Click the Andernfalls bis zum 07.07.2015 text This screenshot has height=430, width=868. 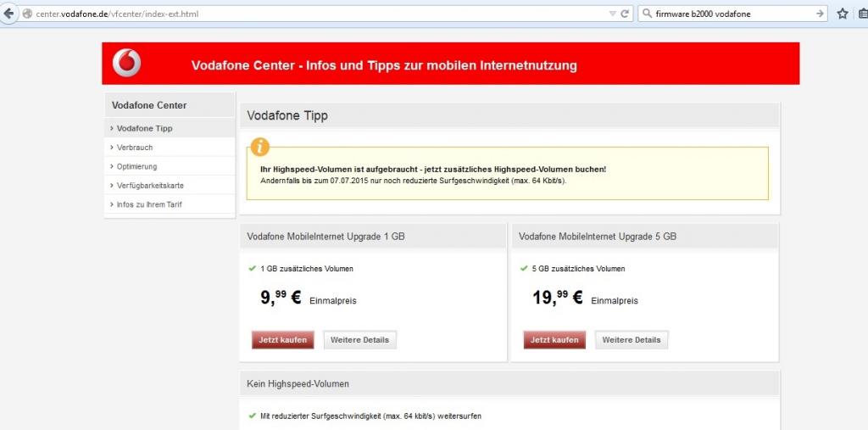coord(414,181)
